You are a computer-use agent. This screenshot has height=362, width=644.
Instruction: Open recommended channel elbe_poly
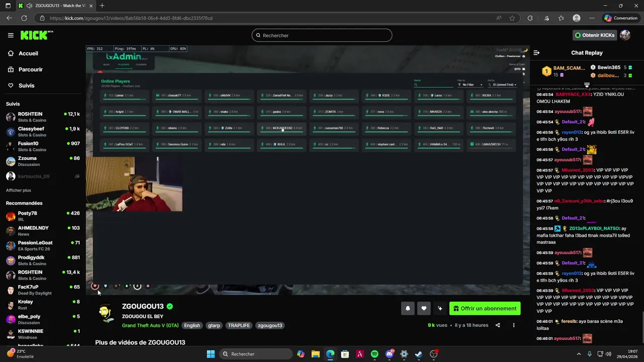43,319
